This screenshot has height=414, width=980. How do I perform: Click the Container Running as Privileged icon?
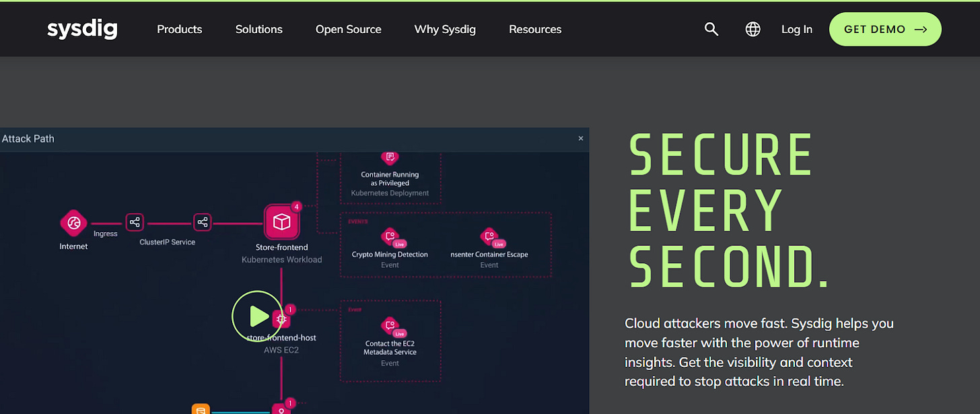[x=390, y=158]
